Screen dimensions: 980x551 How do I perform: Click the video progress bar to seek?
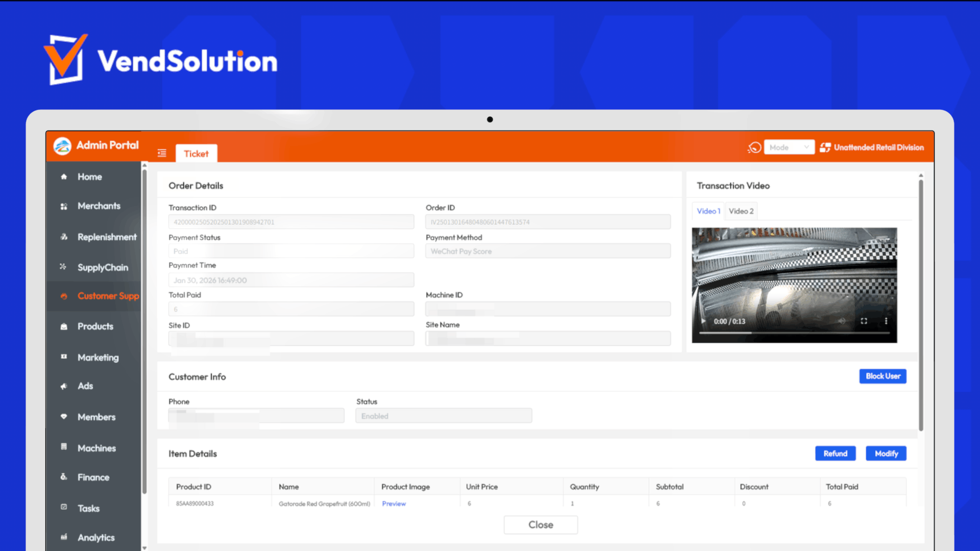pyautogui.click(x=794, y=332)
